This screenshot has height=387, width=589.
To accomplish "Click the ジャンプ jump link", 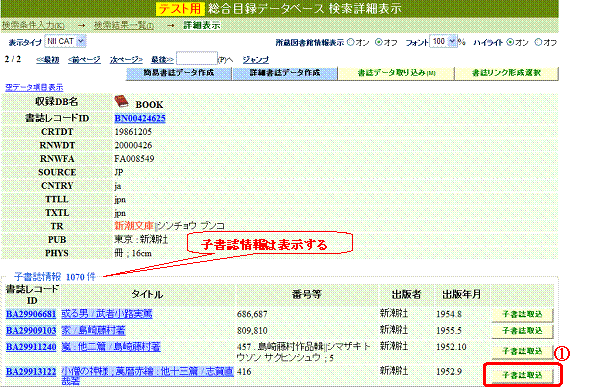I will (x=255, y=59).
